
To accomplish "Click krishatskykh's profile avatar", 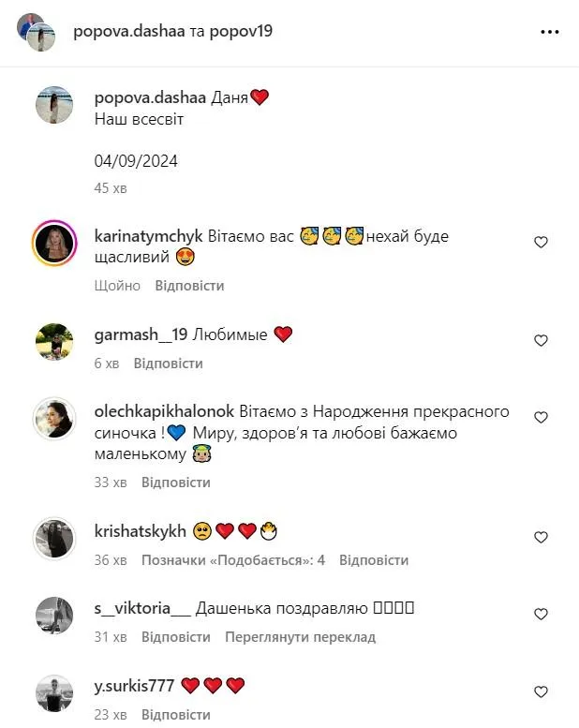I will (x=54, y=538).
